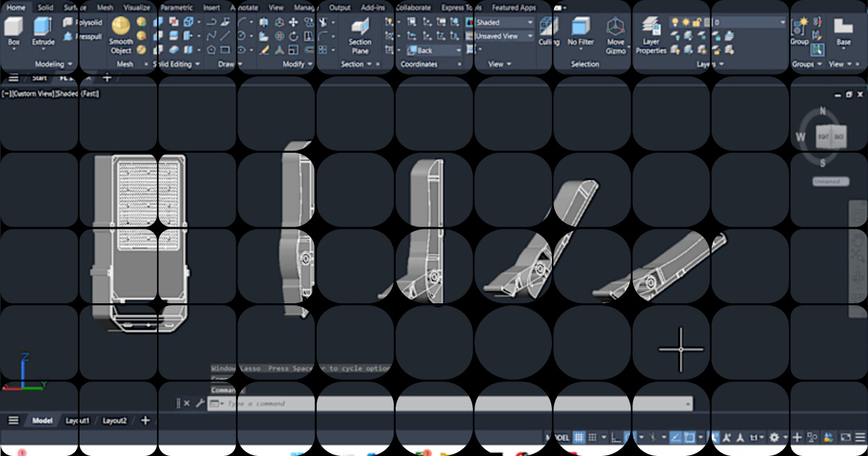Click the Base view tool
This screenshot has height=456, width=868.
click(x=843, y=33)
